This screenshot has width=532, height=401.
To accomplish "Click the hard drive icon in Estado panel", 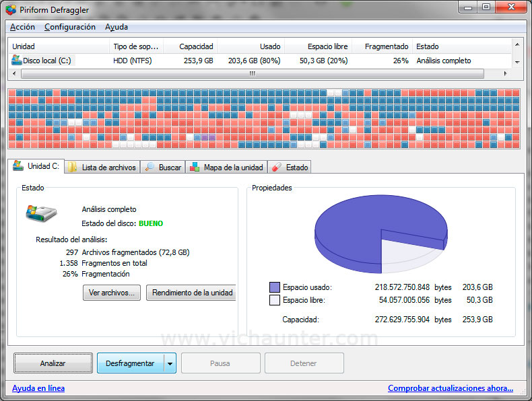I will 41,213.
